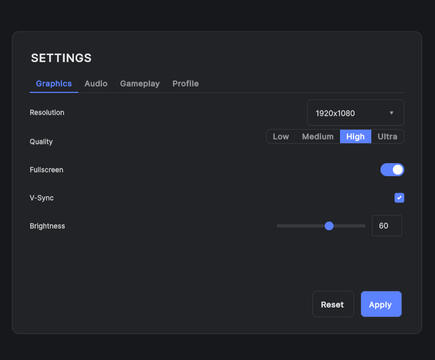Go to the Gameplay tab
Screen dimensions: 435x360
pos(140,84)
